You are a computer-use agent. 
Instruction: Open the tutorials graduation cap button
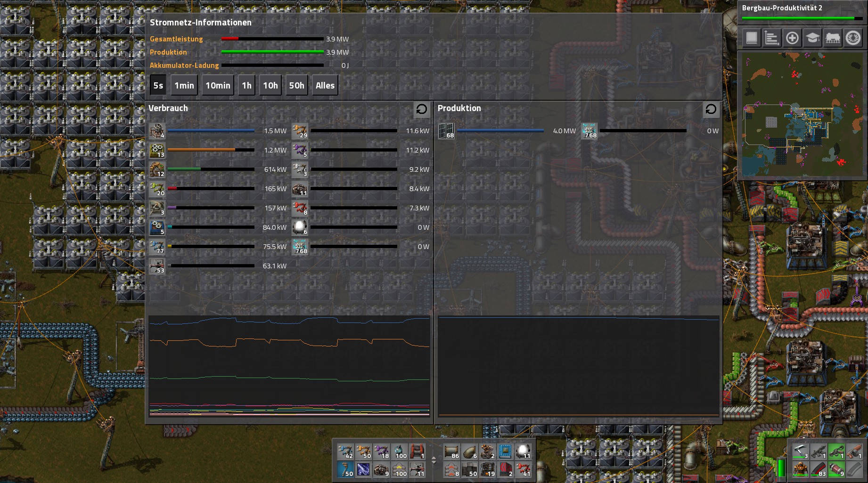pos(812,38)
